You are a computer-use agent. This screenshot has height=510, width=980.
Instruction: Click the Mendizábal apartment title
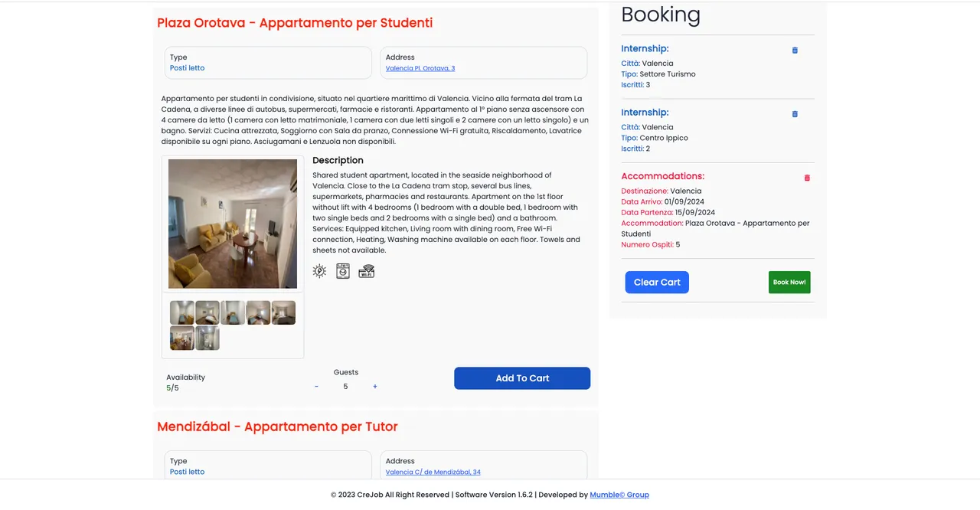coord(277,427)
